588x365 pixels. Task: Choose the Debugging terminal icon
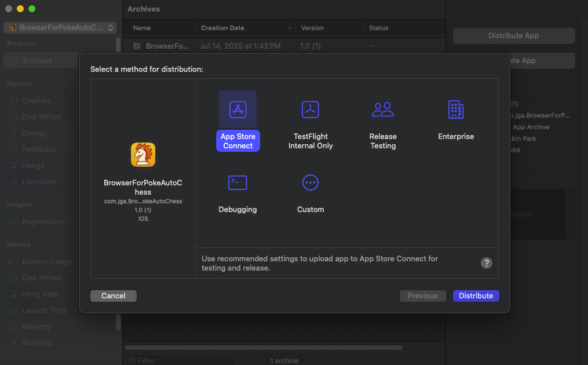click(238, 183)
